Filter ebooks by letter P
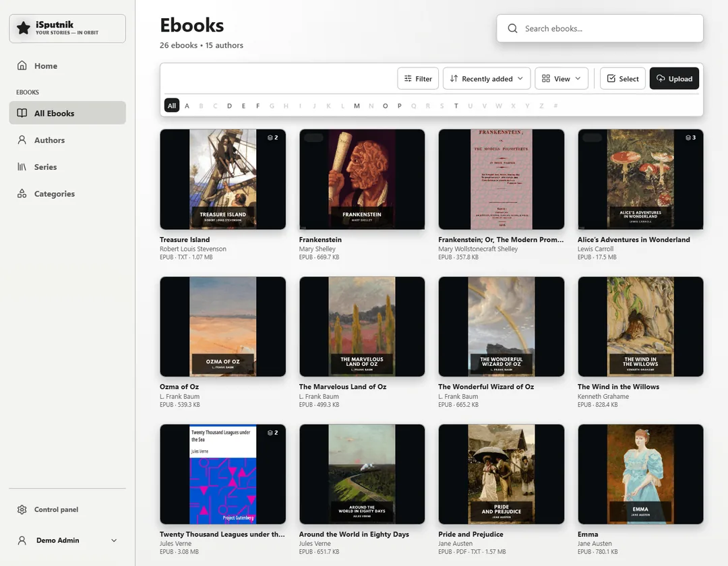The width and height of the screenshot is (728, 566). (399, 106)
